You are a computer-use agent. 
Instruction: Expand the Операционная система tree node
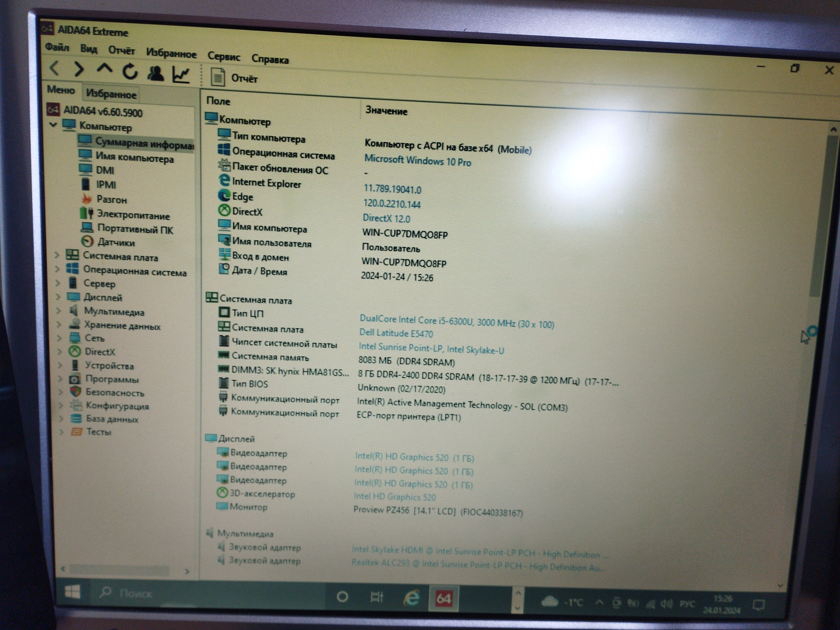point(57,269)
